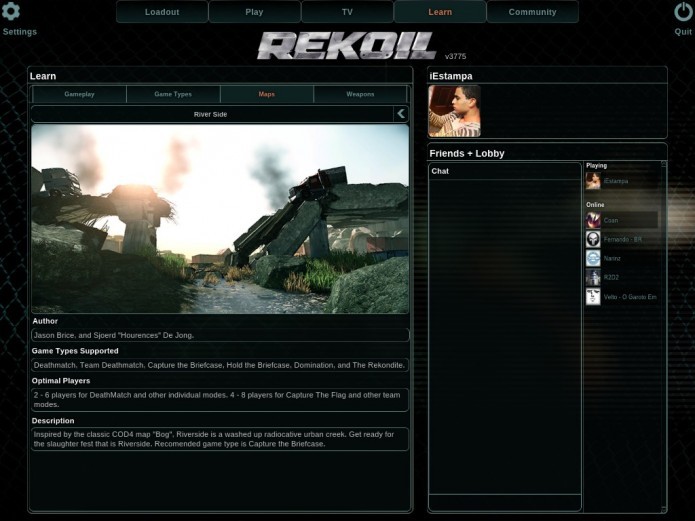Click the Quit label text

pyautogui.click(x=683, y=32)
